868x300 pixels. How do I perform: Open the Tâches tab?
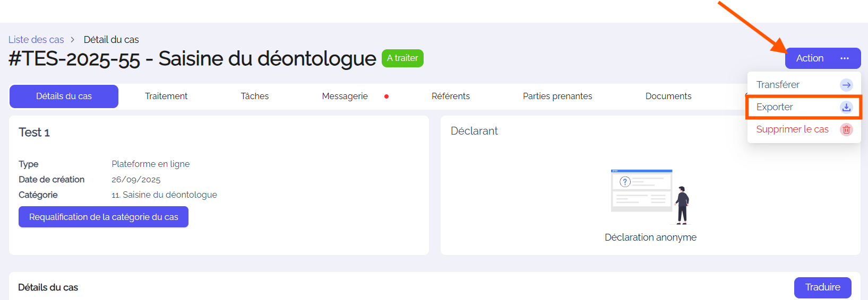[255, 96]
